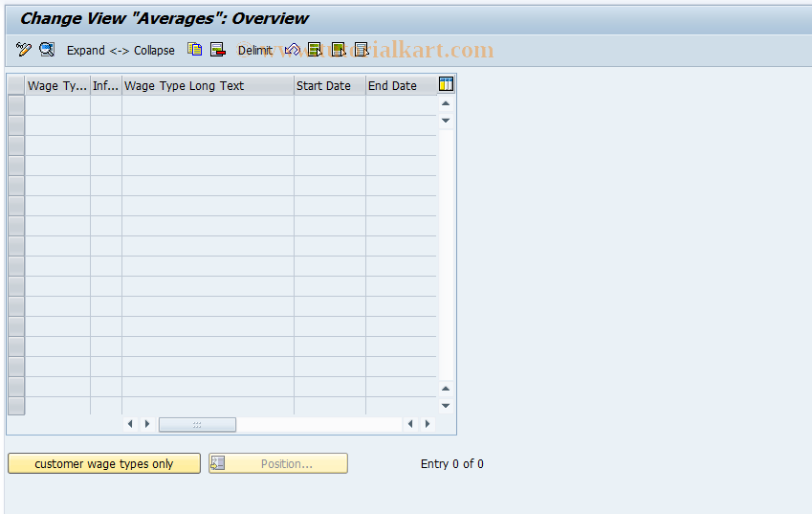Click the Copy As icon
Viewport: 812px width, 514px height.
[195, 50]
